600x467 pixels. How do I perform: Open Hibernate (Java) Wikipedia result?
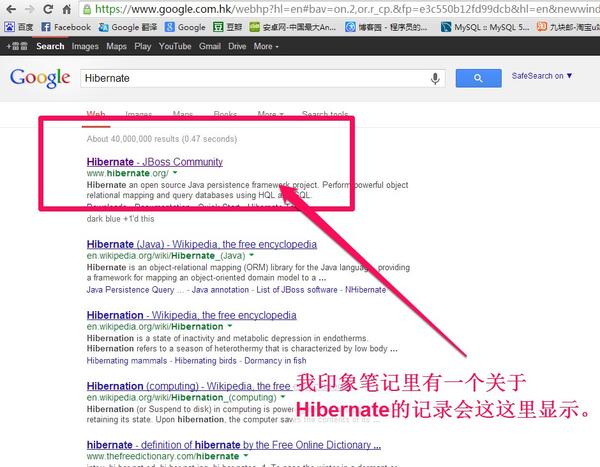pos(202,244)
